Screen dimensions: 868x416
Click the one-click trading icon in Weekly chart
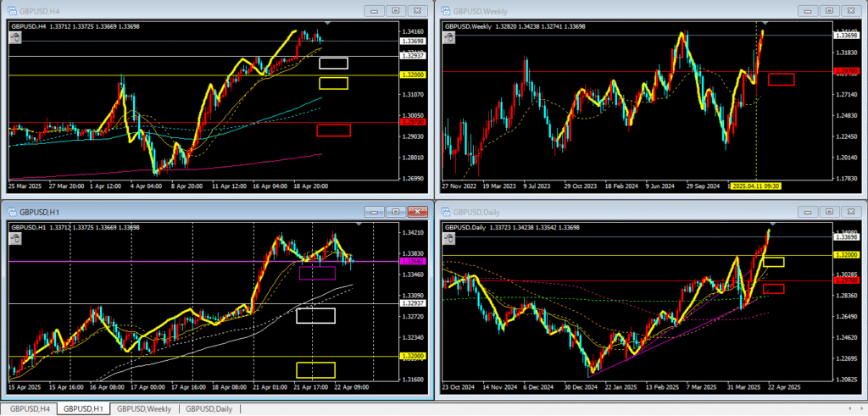pos(449,38)
